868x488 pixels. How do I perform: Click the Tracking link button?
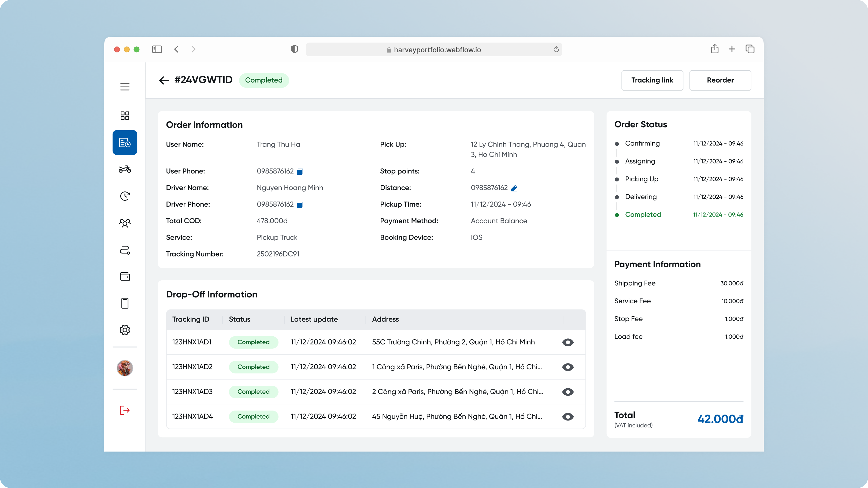tap(652, 80)
